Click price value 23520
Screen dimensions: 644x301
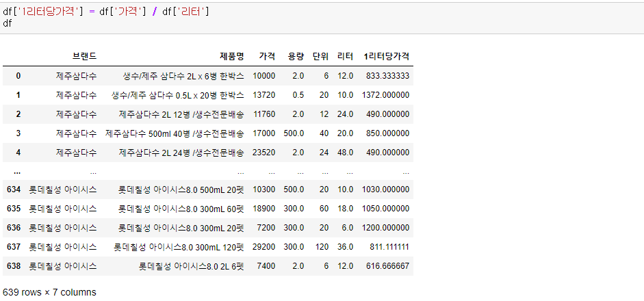coord(265,153)
